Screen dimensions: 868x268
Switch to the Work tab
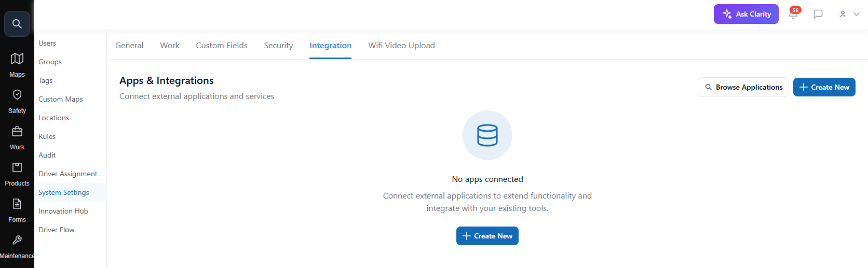(x=170, y=46)
